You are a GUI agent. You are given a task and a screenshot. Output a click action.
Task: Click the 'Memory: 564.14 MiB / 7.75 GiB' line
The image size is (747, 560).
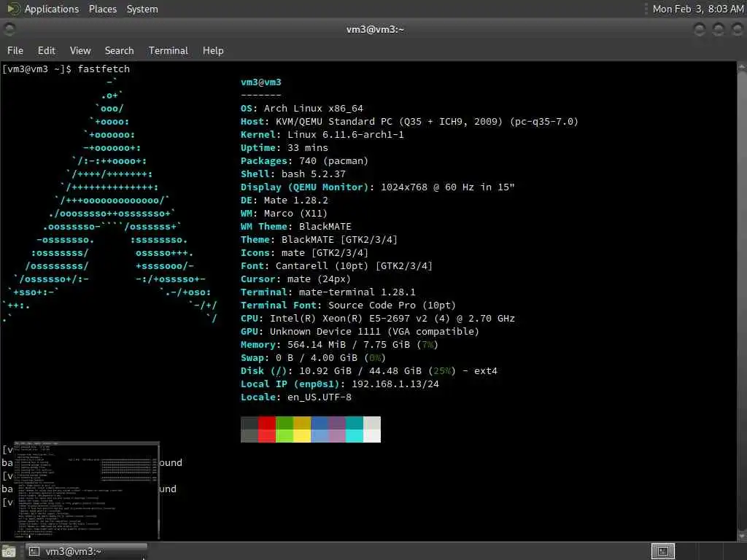click(339, 344)
